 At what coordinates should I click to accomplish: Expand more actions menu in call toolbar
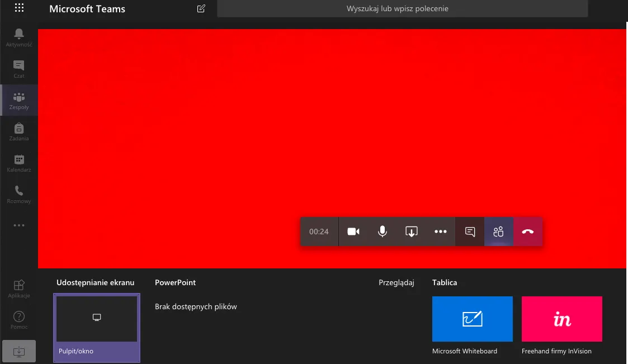point(441,231)
